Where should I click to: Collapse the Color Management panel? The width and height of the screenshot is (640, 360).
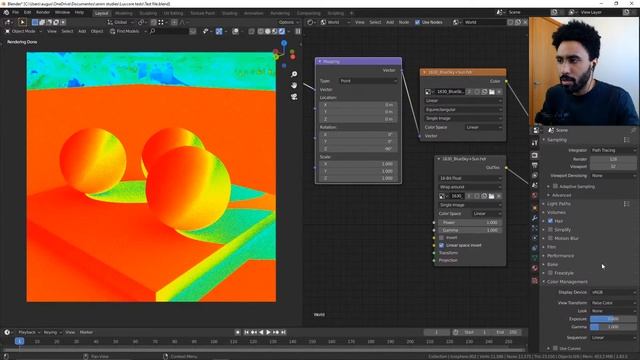pyautogui.click(x=567, y=282)
